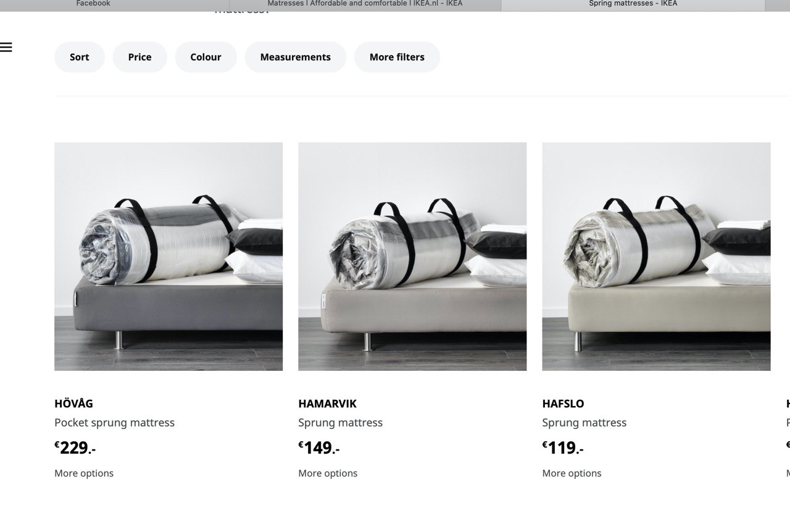Switch to the Facebook browser tab
790x532 pixels.
pos(93,4)
